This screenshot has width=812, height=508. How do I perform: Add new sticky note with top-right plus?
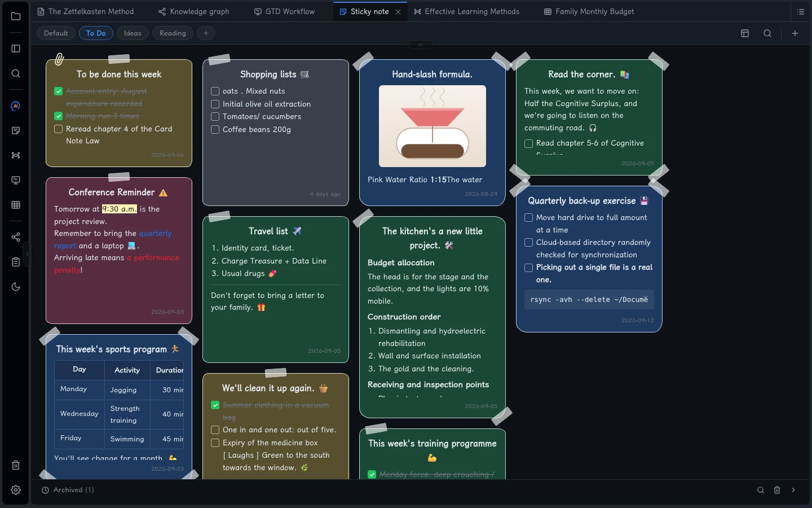point(795,33)
